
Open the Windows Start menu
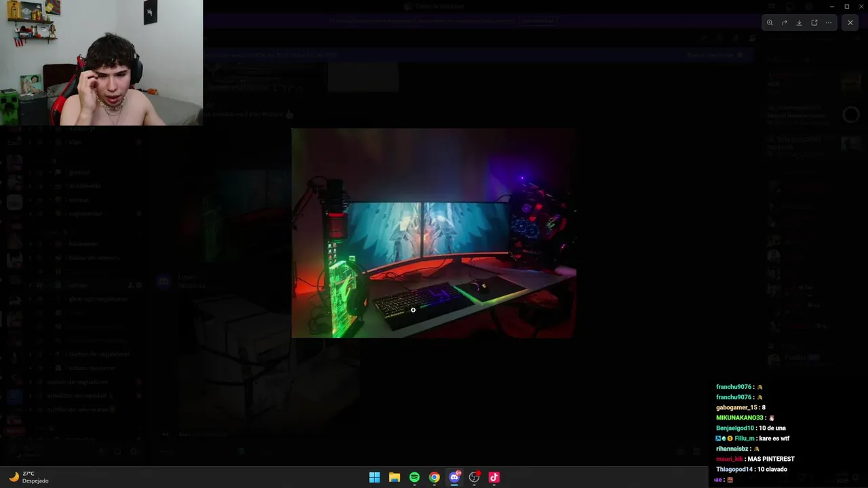pos(374,477)
